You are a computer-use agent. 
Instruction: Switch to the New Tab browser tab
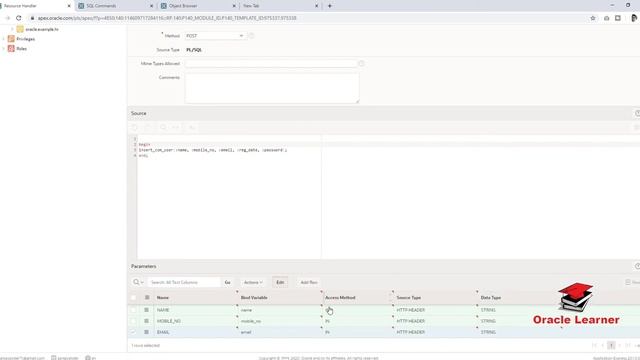click(280, 6)
